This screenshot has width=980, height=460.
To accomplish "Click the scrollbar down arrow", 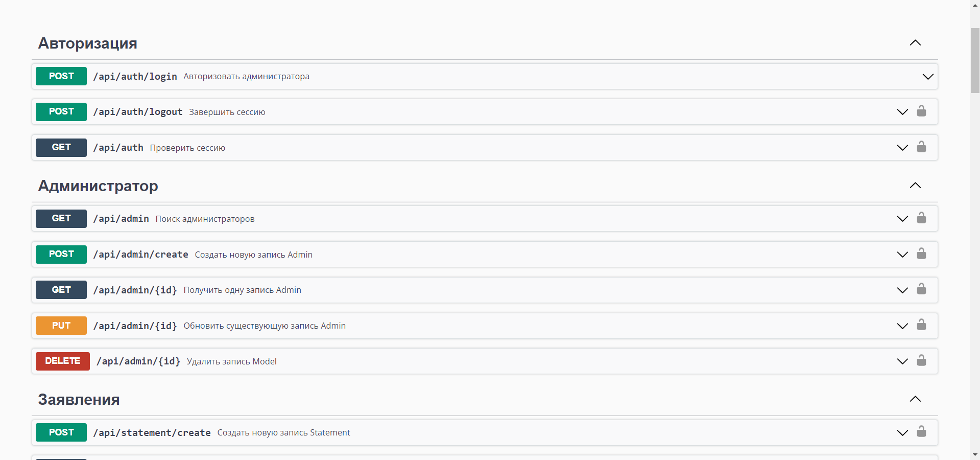I will pos(975,454).
